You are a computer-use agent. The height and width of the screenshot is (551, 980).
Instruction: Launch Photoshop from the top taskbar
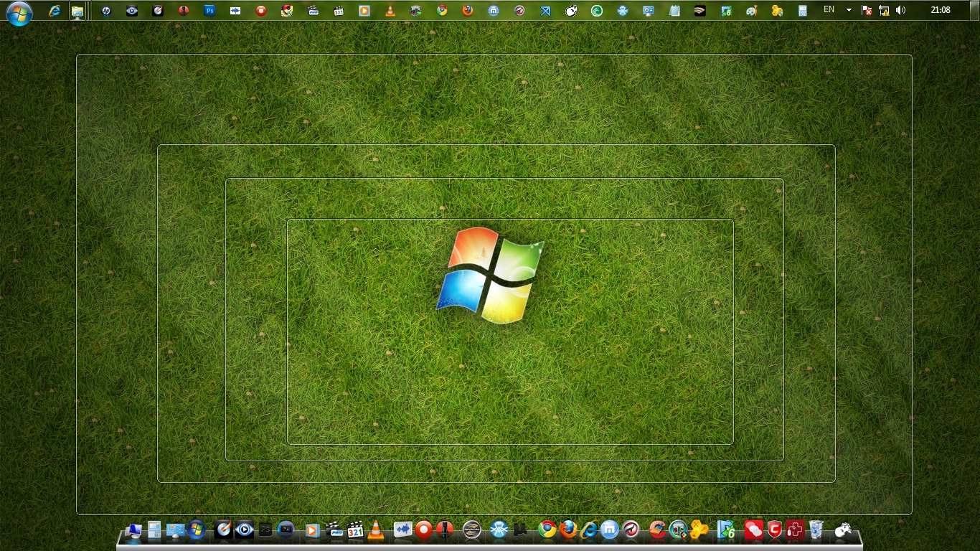209,11
